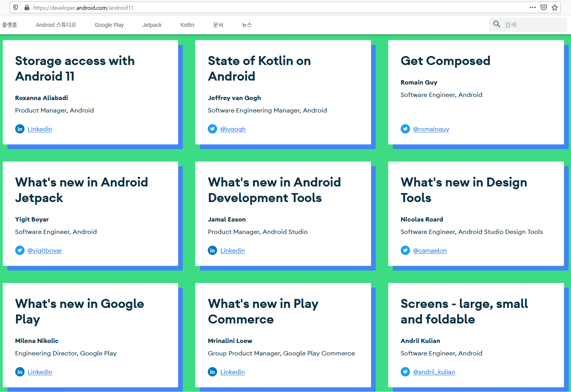571x392 pixels.
Task: Click the browser address bar URL
Action: (83, 8)
